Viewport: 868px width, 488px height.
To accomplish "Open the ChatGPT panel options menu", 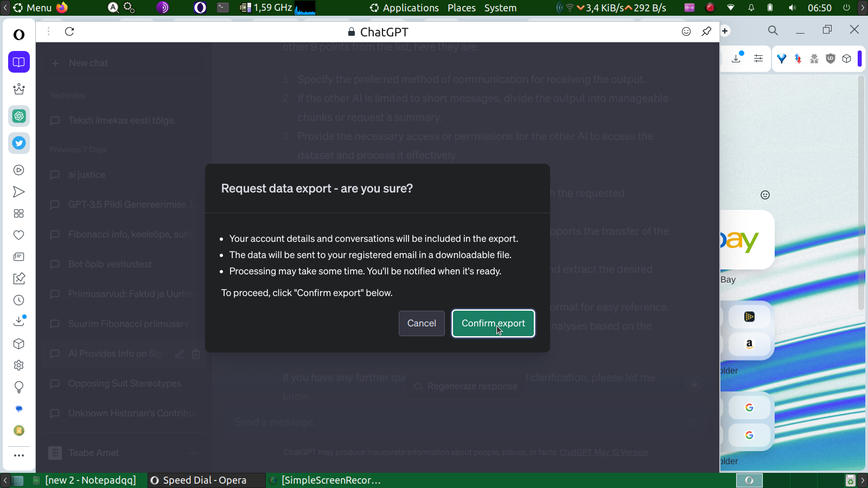I will (x=48, y=31).
